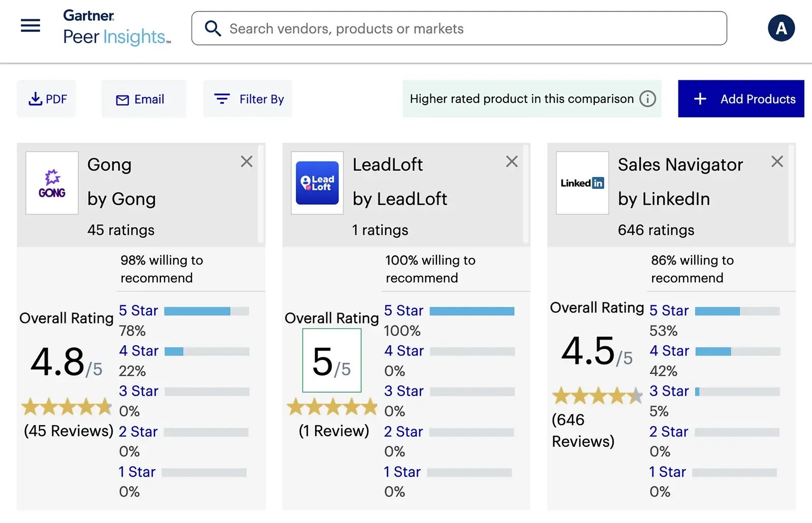
Task: Click "(45 Reviews)" under Gong's rating
Action: pyautogui.click(x=69, y=431)
